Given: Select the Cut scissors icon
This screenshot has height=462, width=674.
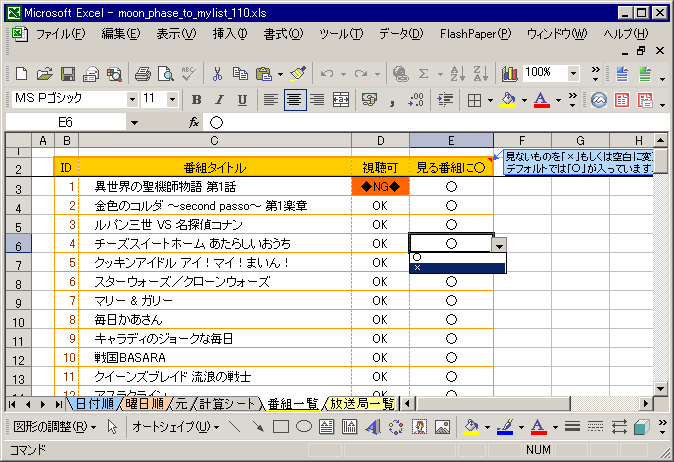Looking at the screenshot, I should click(x=216, y=73).
